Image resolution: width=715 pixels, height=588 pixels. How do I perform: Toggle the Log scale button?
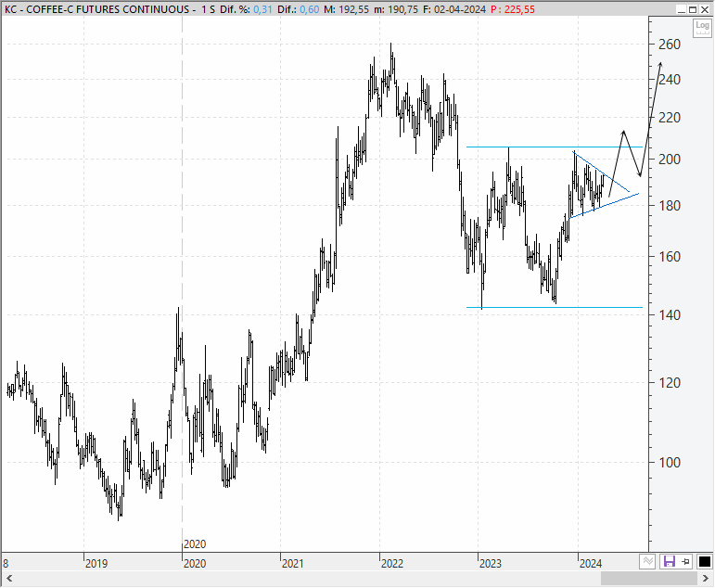click(702, 28)
